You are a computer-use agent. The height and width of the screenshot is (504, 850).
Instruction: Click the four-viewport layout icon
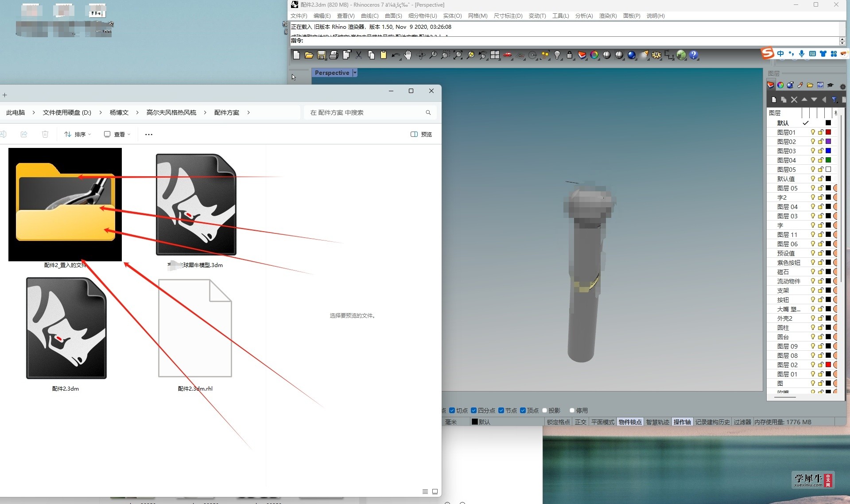495,55
